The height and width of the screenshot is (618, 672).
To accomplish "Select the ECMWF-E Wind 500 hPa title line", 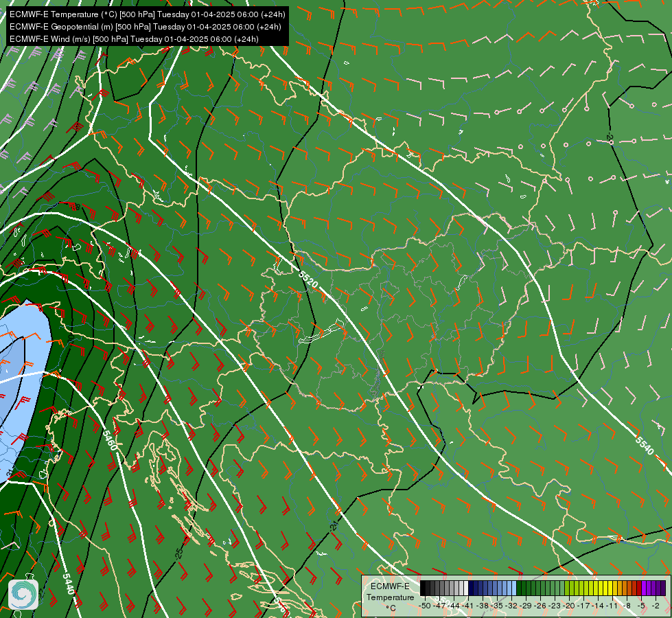I will (x=134, y=39).
